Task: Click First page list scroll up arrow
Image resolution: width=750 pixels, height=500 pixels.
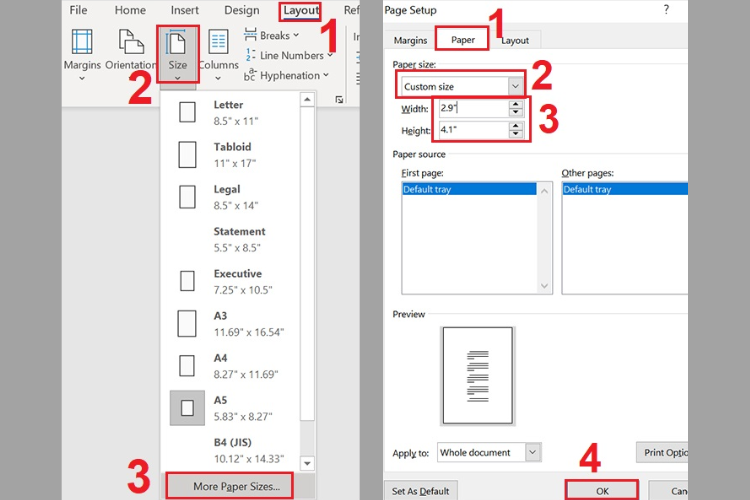Action: (544, 191)
